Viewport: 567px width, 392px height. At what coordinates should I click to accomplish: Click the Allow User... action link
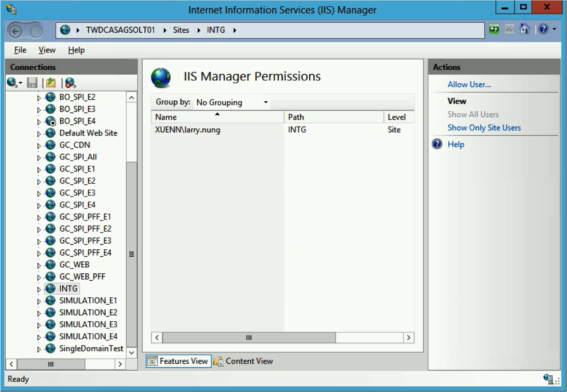[x=469, y=84]
